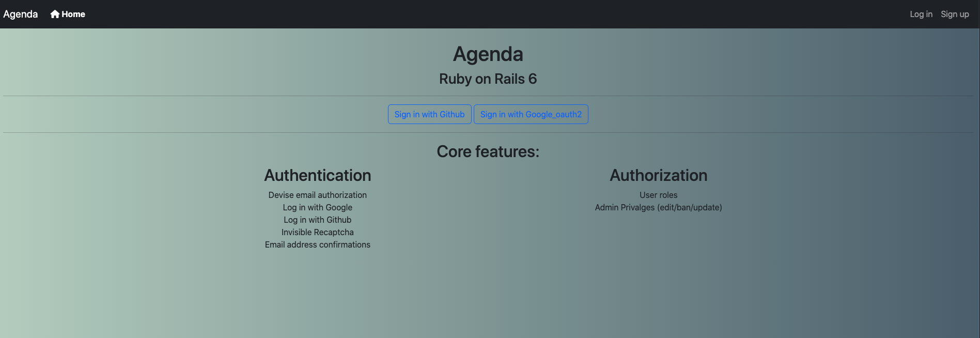The image size is (980, 338).
Task: Click the Email address confirmations line
Action: tap(317, 244)
